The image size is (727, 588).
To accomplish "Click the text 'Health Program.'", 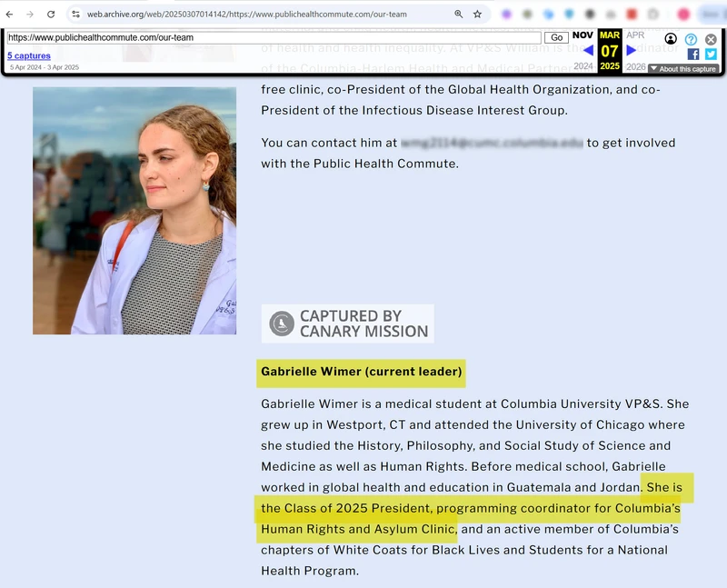I will [x=310, y=571].
